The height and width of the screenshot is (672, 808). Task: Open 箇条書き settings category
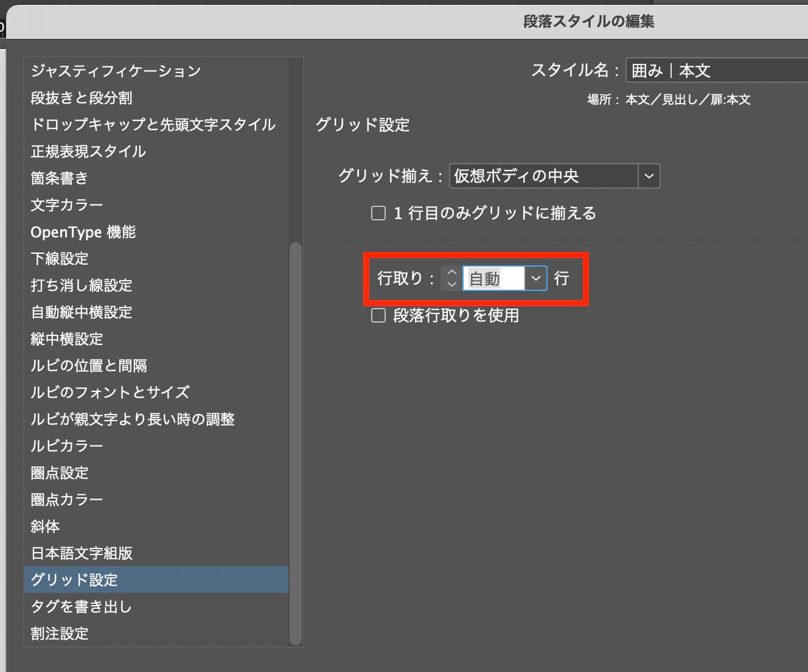[60, 178]
